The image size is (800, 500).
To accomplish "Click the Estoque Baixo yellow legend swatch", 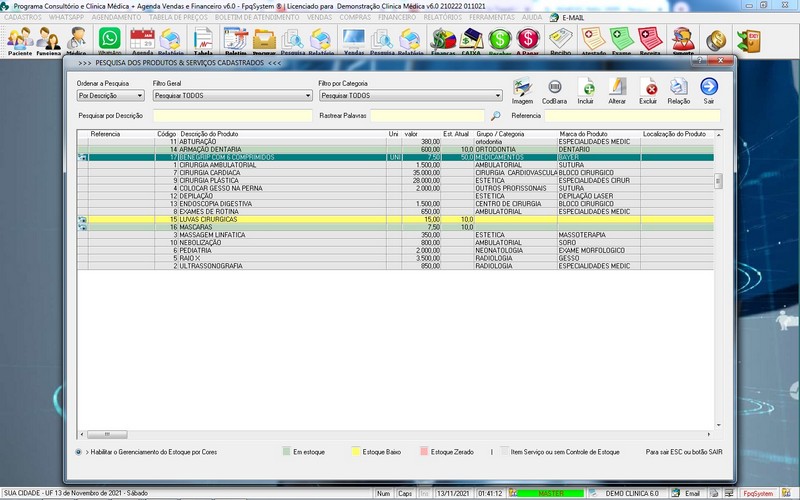I will [x=356, y=452].
